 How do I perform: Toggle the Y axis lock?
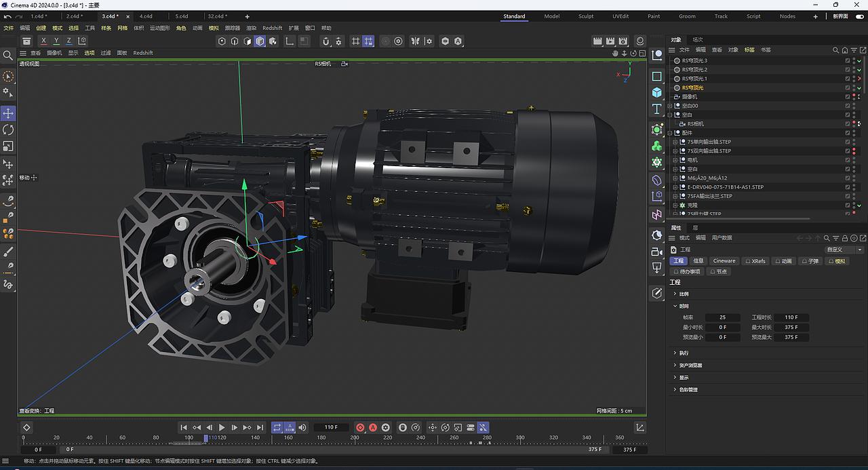click(56, 41)
